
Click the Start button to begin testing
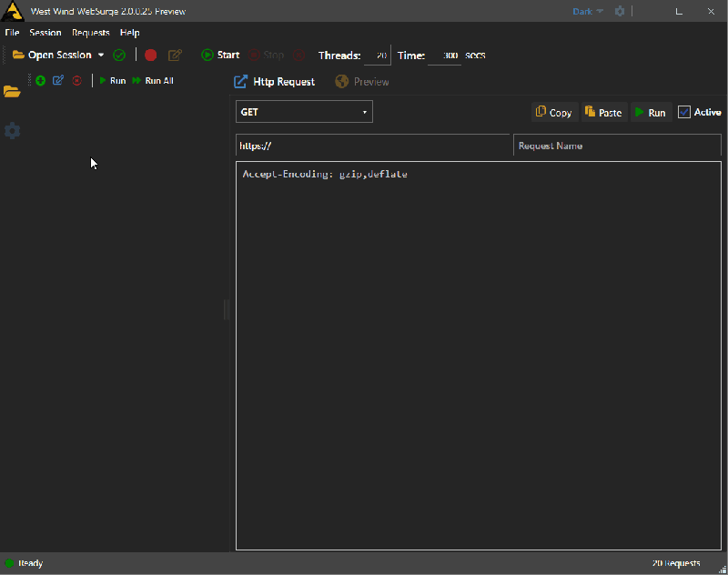point(220,55)
